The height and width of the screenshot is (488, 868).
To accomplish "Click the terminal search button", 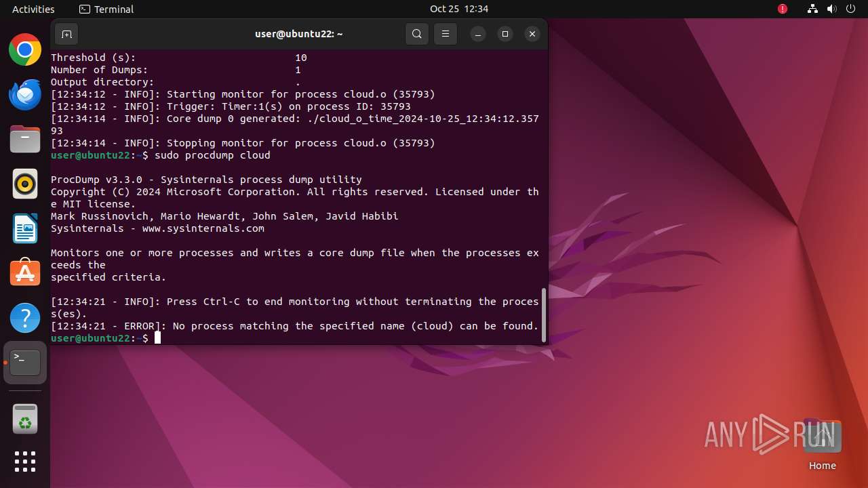I will pos(417,34).
